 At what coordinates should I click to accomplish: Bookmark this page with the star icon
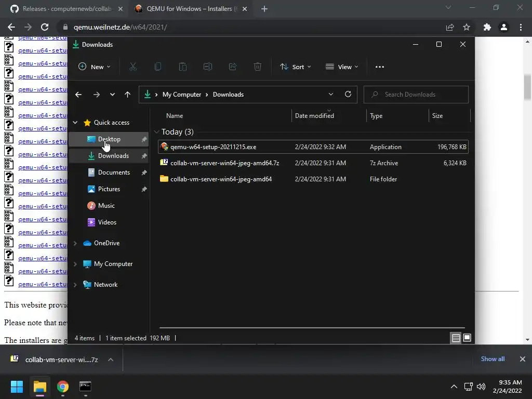pos(467,27)
